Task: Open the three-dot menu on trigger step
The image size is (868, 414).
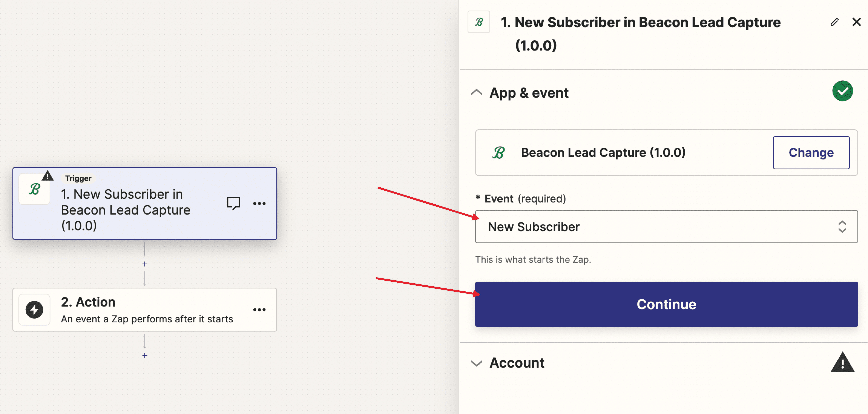Action: pyautogui.click(x=259, y=203)
